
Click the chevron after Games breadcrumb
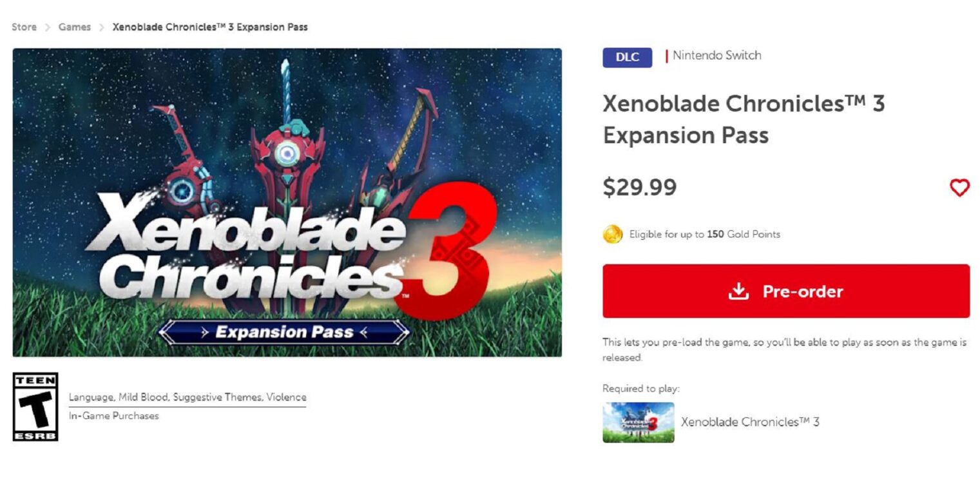click(102, 27)
